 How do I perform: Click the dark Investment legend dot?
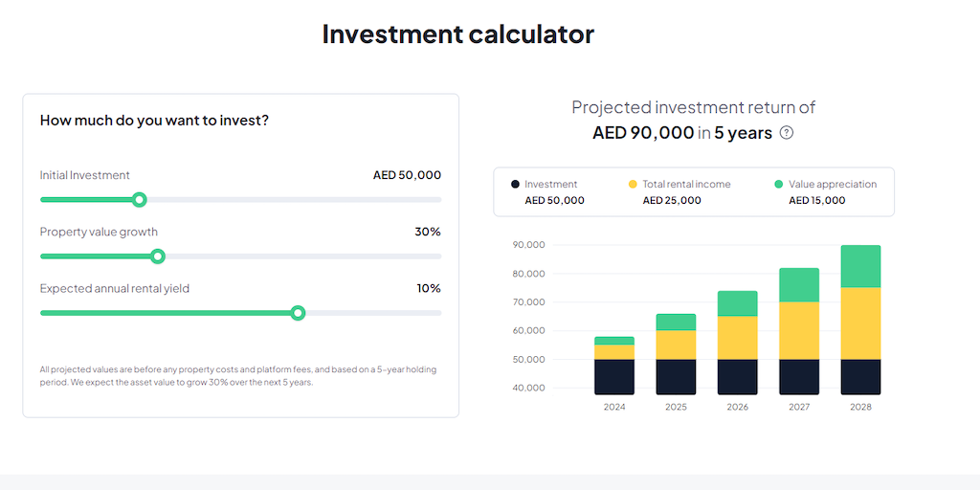[x=516, y=184]
